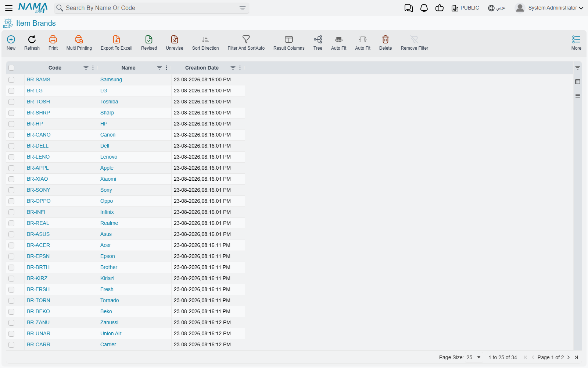The width and height of the screenshot is (588, 368).
Task: Create a New item brand
Action: click(11, 43)
